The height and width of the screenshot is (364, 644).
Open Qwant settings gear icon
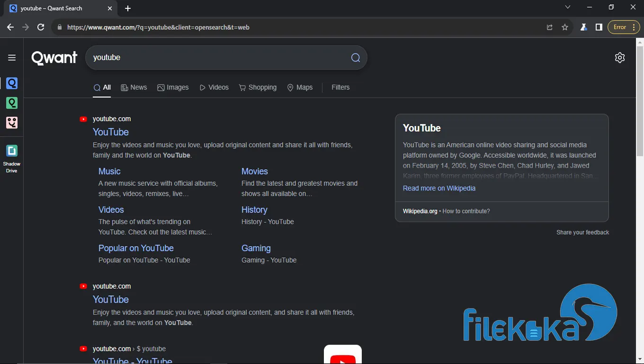[620, 58]
